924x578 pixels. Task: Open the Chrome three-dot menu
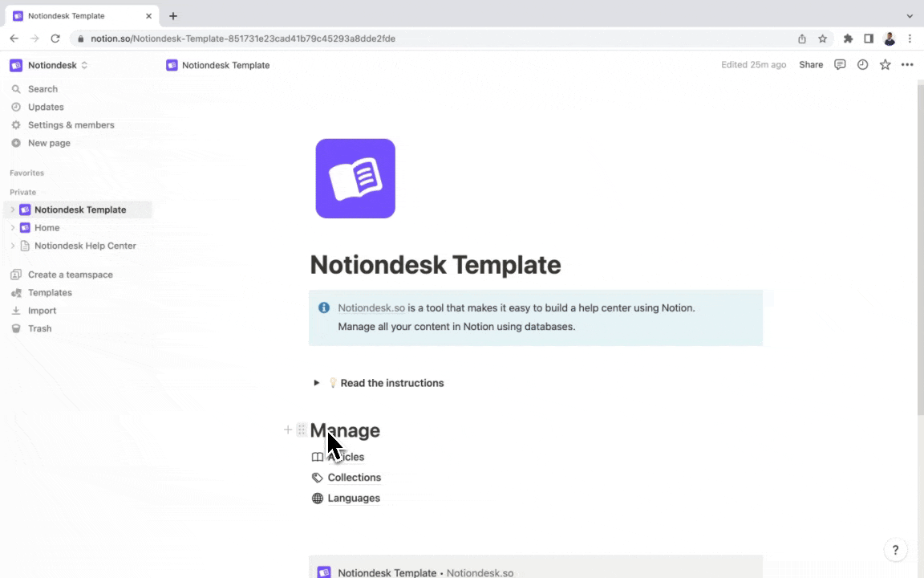pyautogui.click(x=910, y=39)
